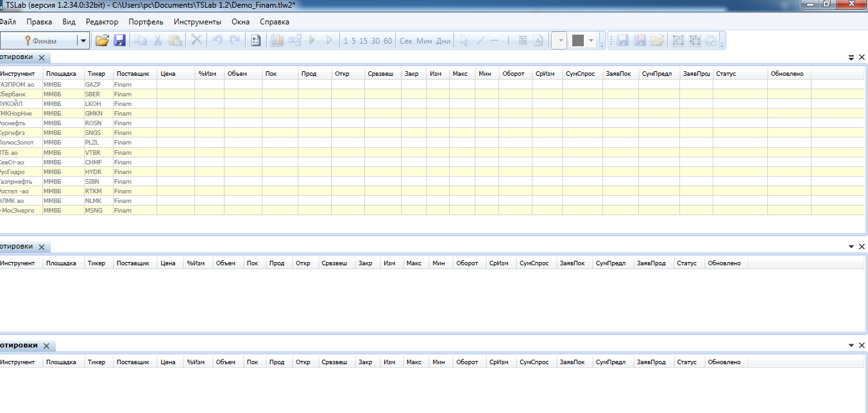
Task: Select the diagonal line drawing tool
Action: coord(480,40)
